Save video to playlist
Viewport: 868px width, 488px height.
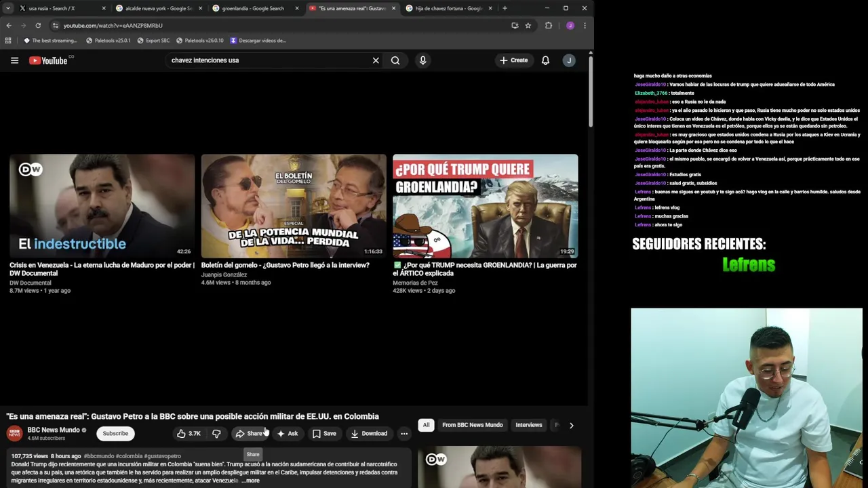324,434
